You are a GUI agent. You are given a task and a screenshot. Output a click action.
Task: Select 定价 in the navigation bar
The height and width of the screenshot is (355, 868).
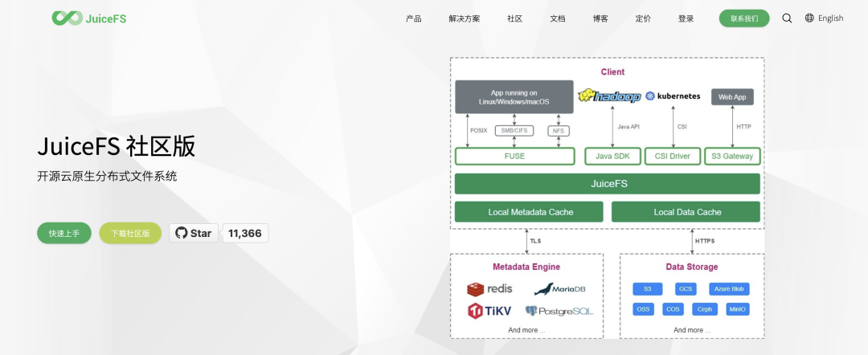643,18
